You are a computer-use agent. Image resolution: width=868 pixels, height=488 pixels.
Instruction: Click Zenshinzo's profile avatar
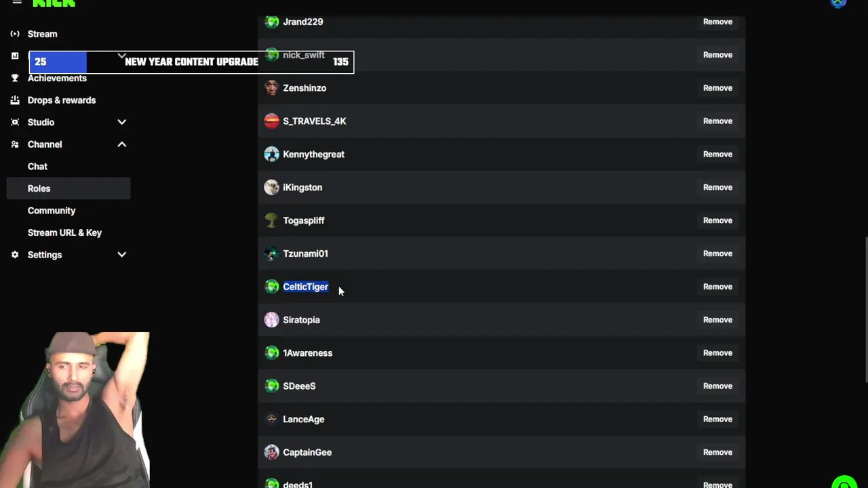(x=271, y=88)
